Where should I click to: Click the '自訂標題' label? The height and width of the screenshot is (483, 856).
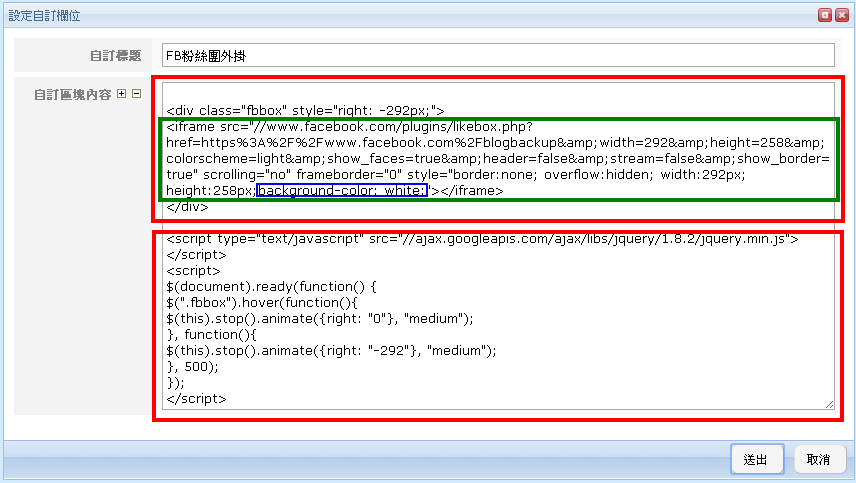pyautogui.click(x=115, y=56)
